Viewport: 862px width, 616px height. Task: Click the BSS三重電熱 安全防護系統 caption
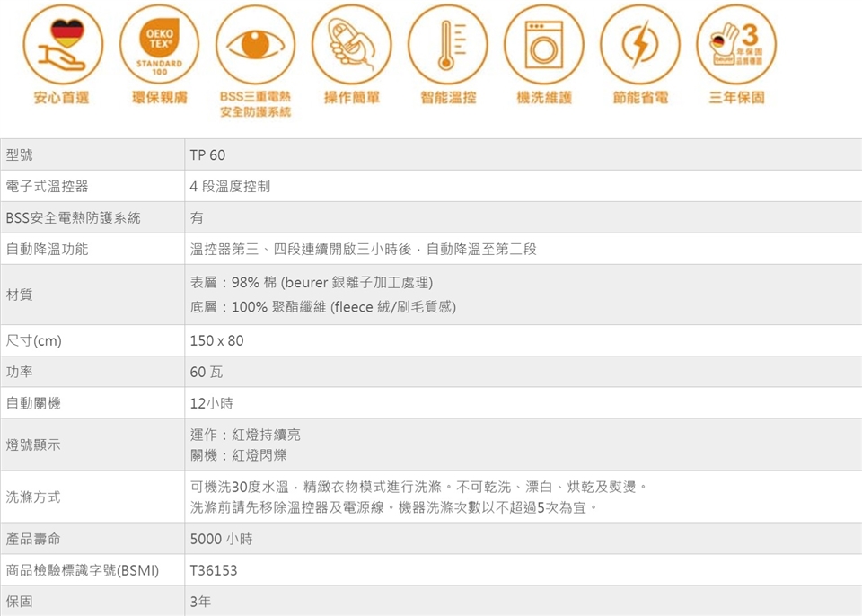click(x=255, y=105)
